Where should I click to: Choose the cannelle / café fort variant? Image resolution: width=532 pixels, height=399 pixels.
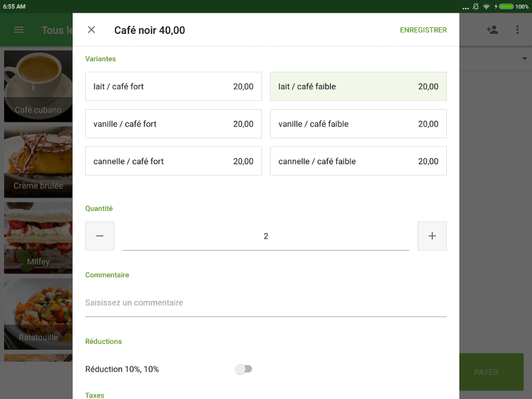(x=174, y=161)
